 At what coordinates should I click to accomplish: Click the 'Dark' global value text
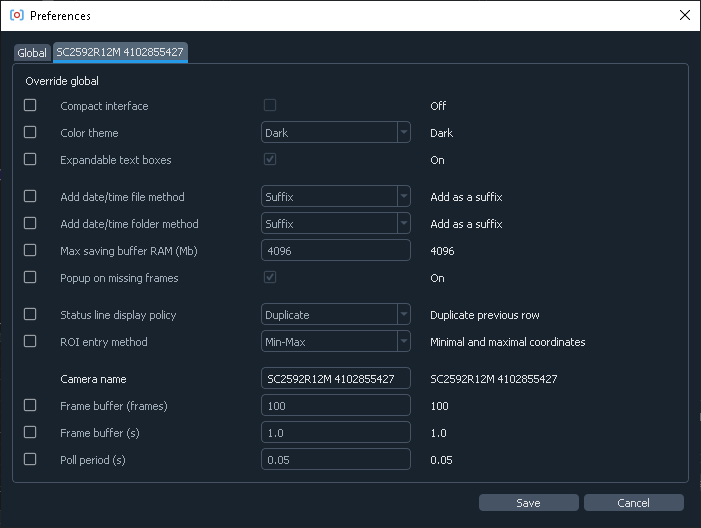click(x=441, y=133)
